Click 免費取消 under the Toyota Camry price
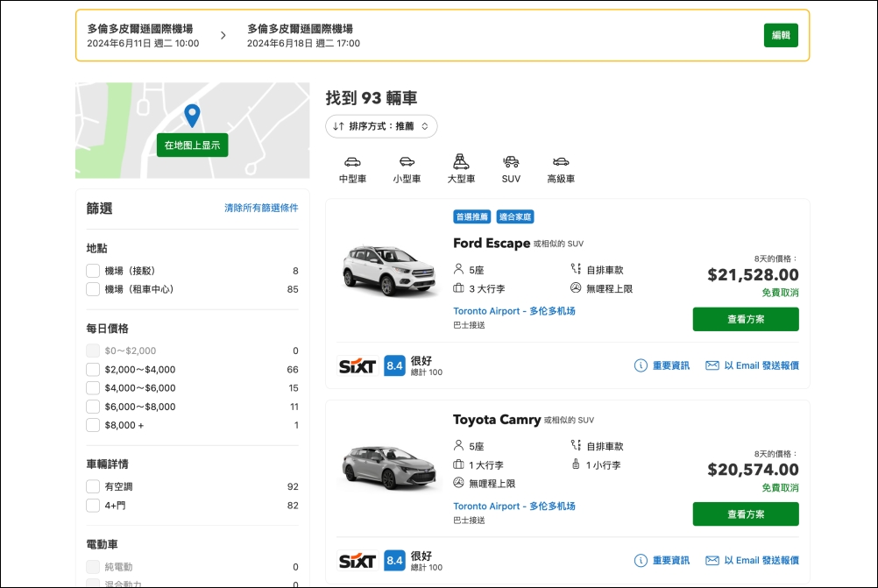This screenshot has width=878, height=588. [x=780, y=488]
